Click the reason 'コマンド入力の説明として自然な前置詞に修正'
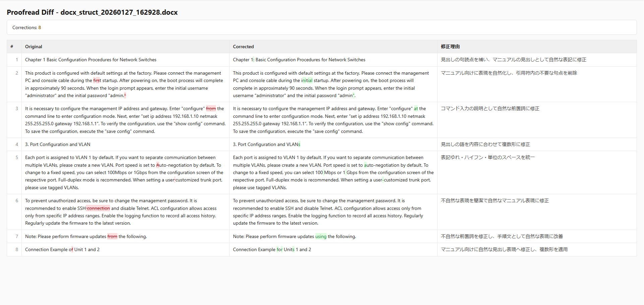The height and width of the screenshot is (305, 644). (490, 109)
